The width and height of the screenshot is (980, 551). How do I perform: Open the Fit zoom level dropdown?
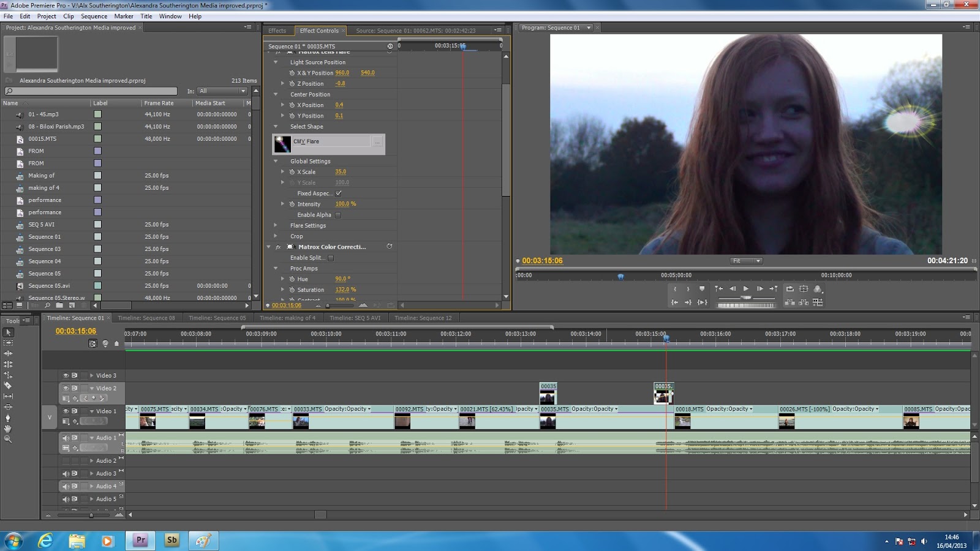click(x=746, y=261)
